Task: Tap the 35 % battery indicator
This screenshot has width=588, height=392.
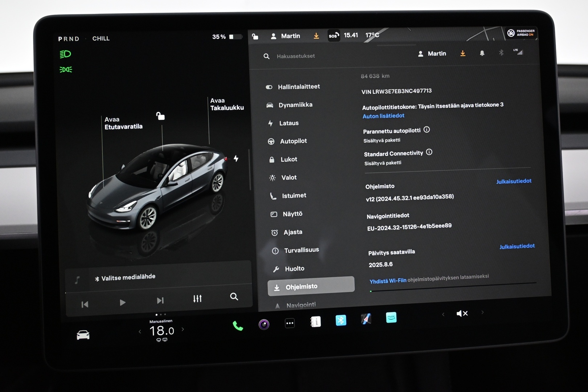Action: pyautogui.click(x=227, y=37)
